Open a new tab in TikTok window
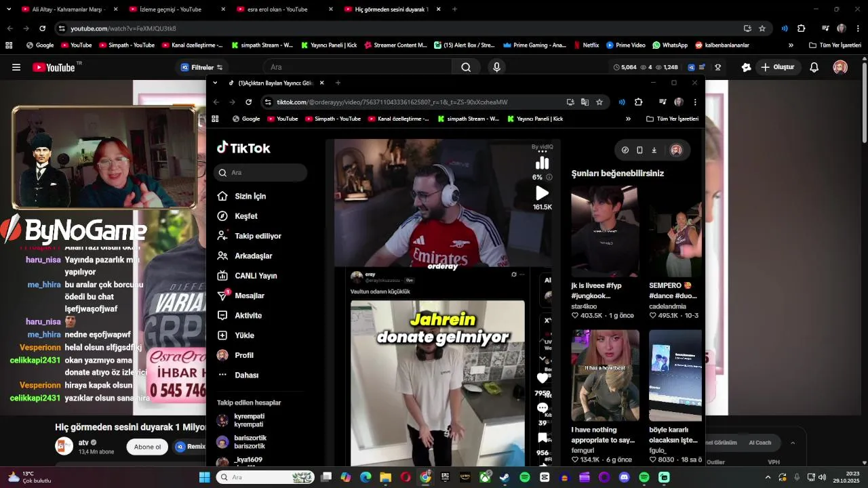Viewport: 868px width, 488px height. click(338, 83)
